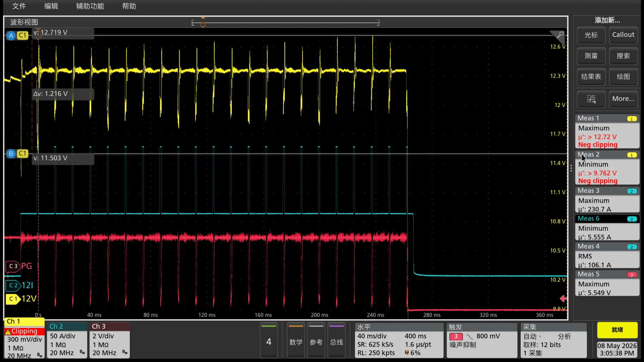Click the results bar drag handle dots
Viewport: 644px width, 362px height.
(571, 168)
